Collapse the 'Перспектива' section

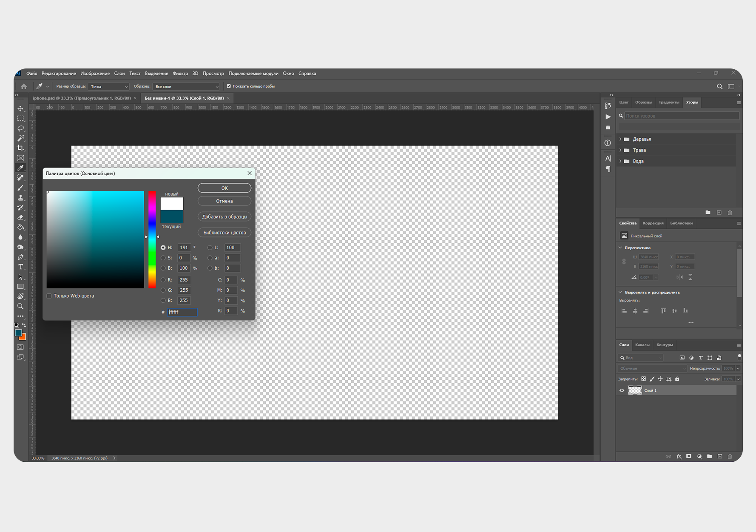click(620, 248)
